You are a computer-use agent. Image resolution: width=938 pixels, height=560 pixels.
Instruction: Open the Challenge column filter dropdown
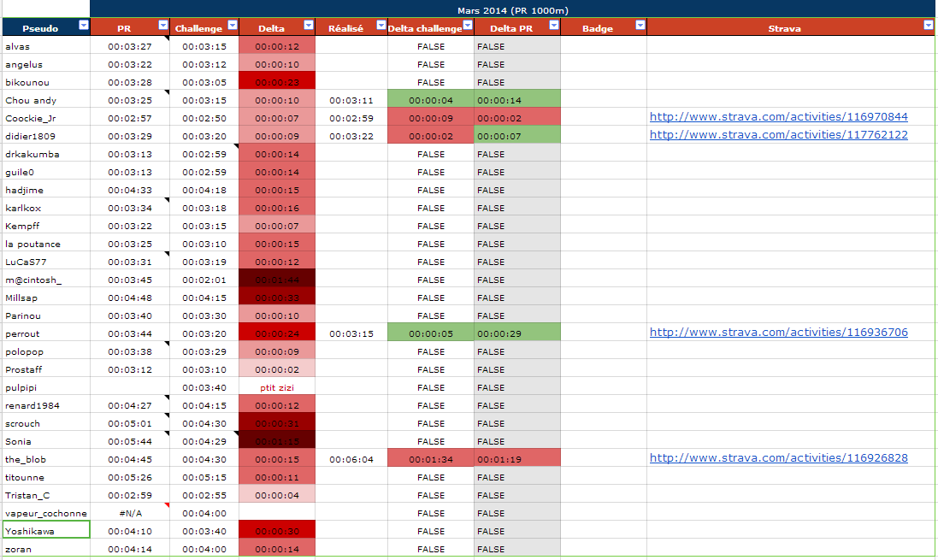click(233, 25)
